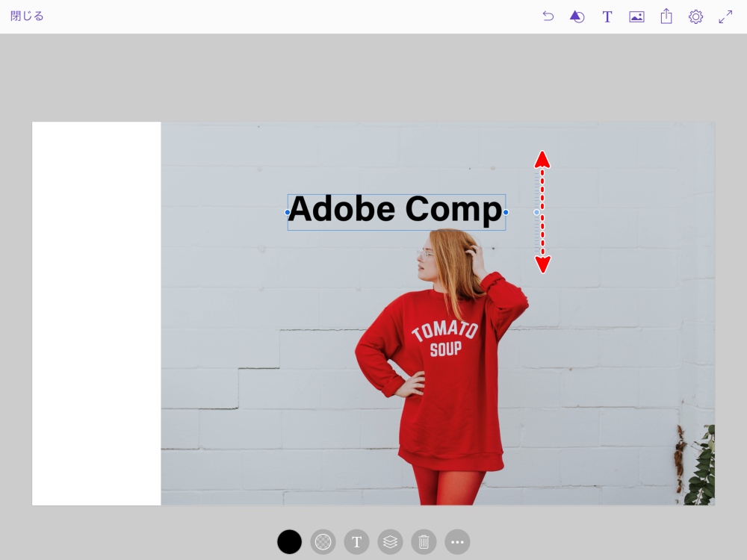Click left resize handle of text box
This screenshot has width=747, height=560.
[x=288, y=212]
